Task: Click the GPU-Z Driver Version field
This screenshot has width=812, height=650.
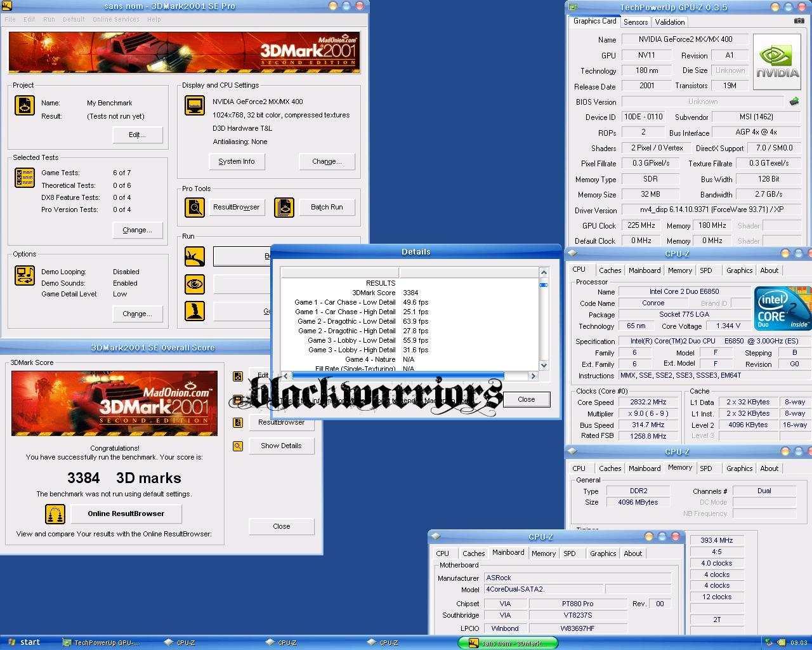Action: point(712,210)
